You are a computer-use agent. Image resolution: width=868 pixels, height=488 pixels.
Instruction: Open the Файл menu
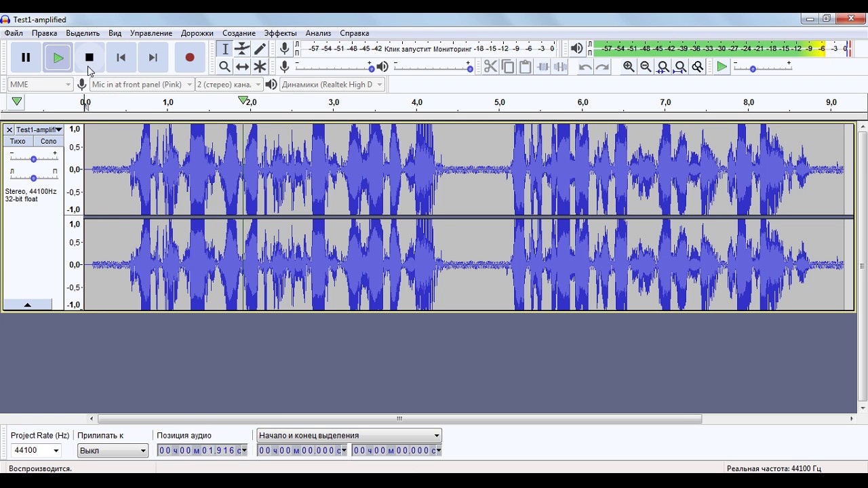(14, 33)
